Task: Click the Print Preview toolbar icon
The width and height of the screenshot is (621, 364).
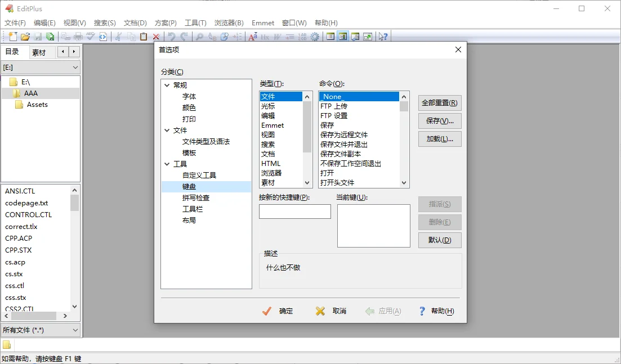Action: pyautogui.click(x=66, y=37)
